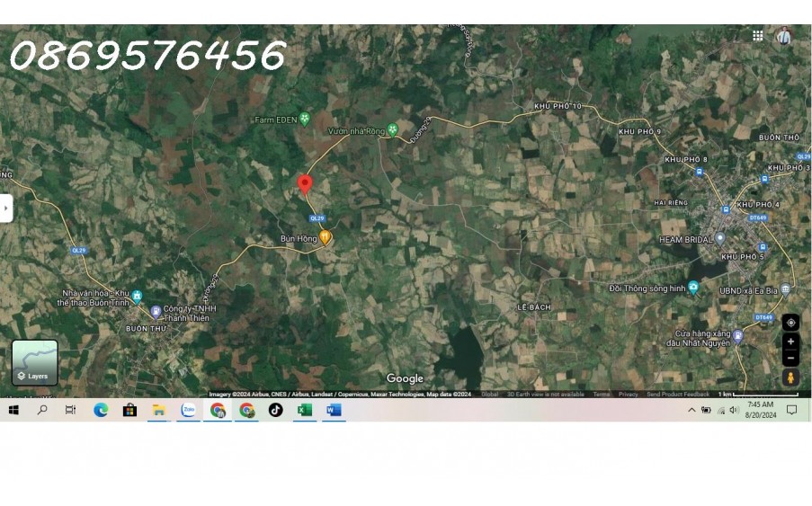The height and width of the screenshot is (506, 812).
Task: Click the Bún Hồng restaurant marker
Action: click(x=326, y=238)
